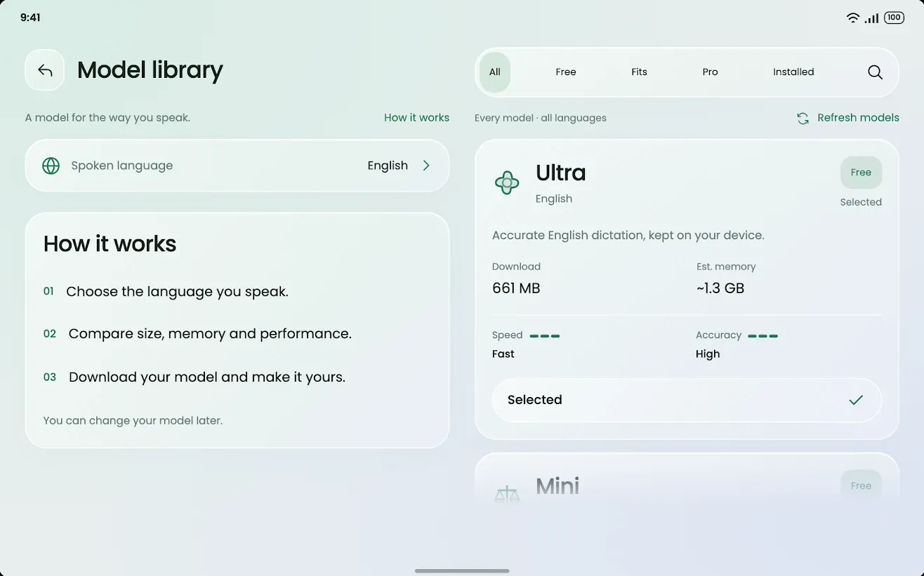Click the Refresh models link text

point(858,118)
